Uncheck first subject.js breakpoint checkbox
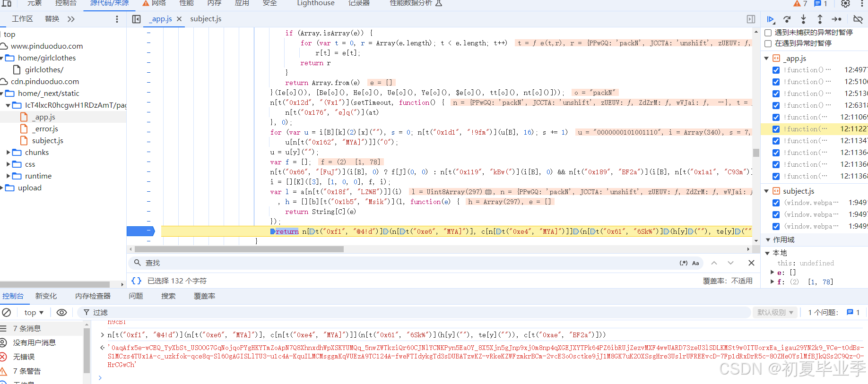868x384 pixels. [x=776, y=203]
